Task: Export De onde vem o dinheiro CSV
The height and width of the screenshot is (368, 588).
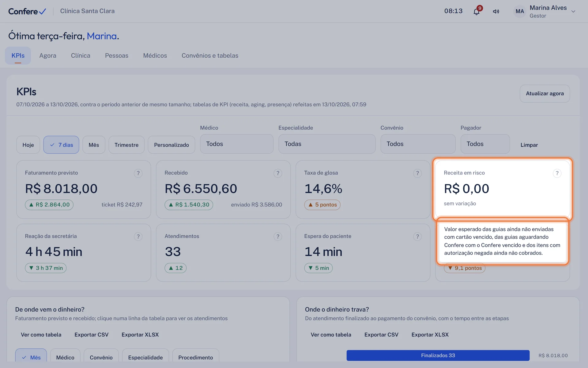Action: pos(91,335)
